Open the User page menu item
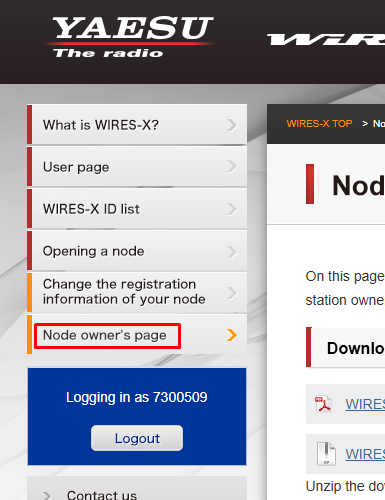385x500 pixels. pyautogui.click(x=137, y=167)
